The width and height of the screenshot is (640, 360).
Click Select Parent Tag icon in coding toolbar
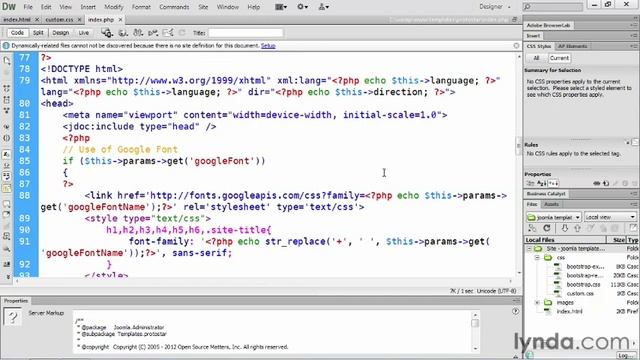(x=7, y=127)
